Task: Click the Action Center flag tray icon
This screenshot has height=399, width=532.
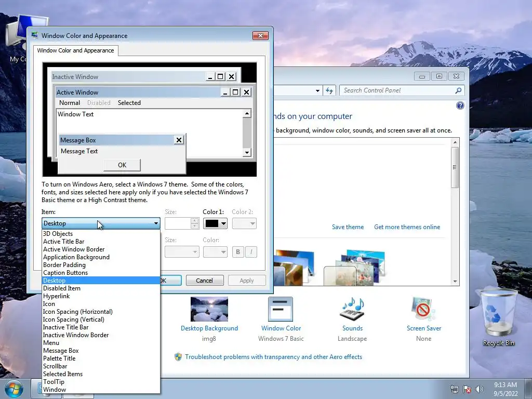Action: click(467, 389)
